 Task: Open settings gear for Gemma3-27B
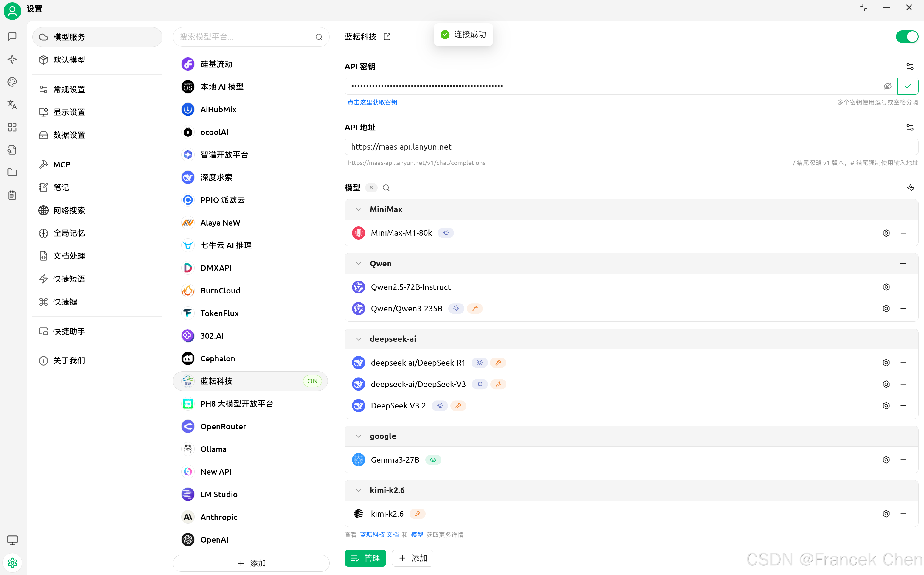pos(886,460)
